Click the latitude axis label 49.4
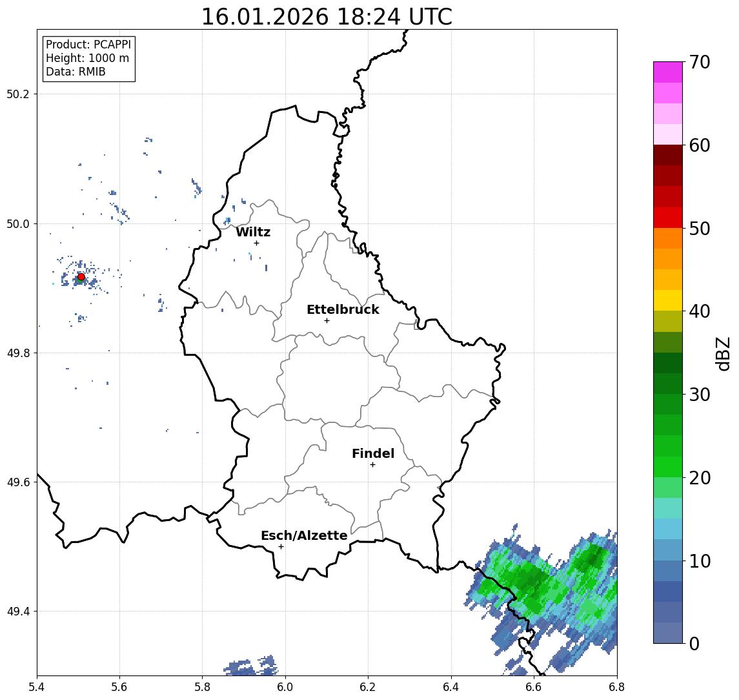Image resolution: width=739 pixels, height=700 pixels. [18, 612]
